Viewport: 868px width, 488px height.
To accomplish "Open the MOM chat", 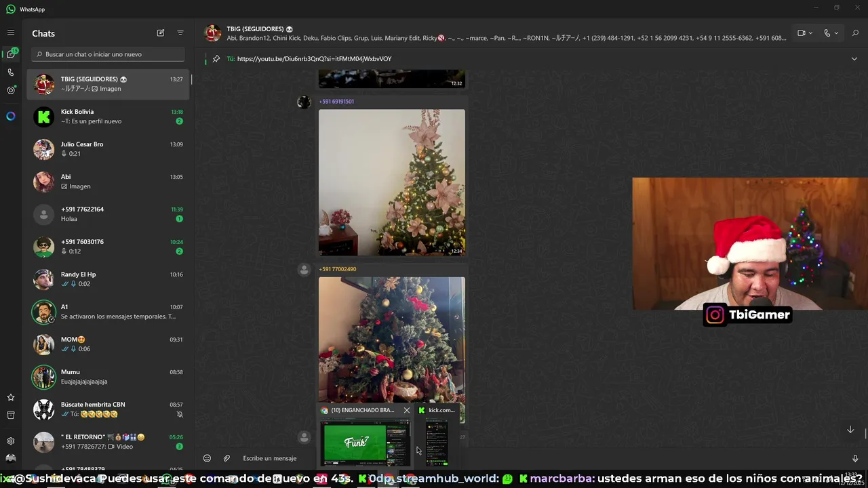I will [108, 344].
